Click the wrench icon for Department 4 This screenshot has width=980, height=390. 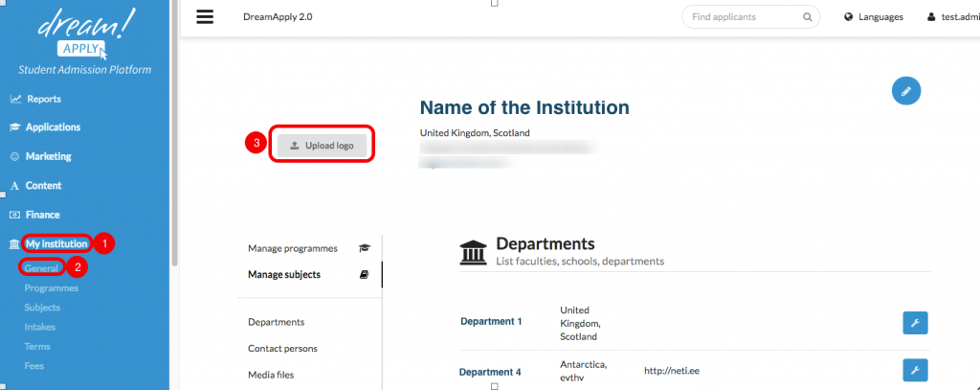(x=915, y=369)
